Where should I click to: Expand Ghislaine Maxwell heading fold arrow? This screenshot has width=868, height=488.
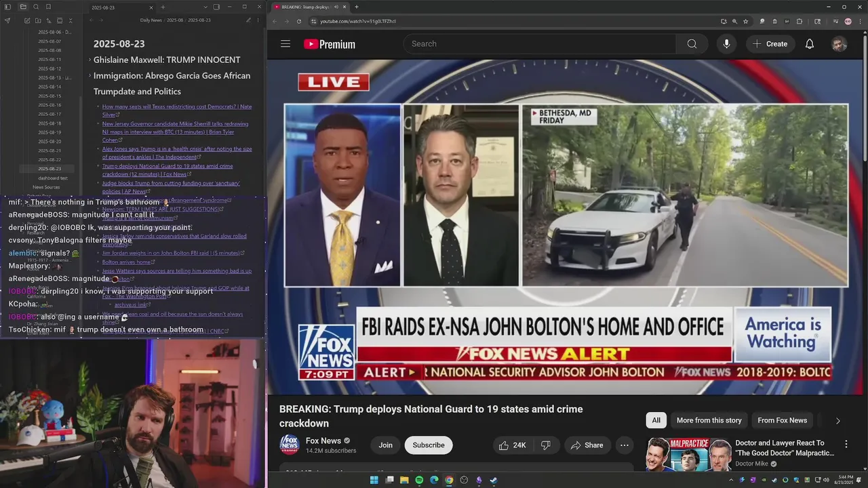90,60
